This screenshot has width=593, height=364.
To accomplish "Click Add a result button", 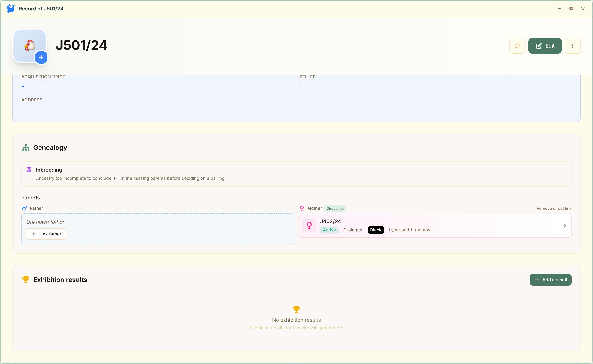I will click(x=551, y=280).
